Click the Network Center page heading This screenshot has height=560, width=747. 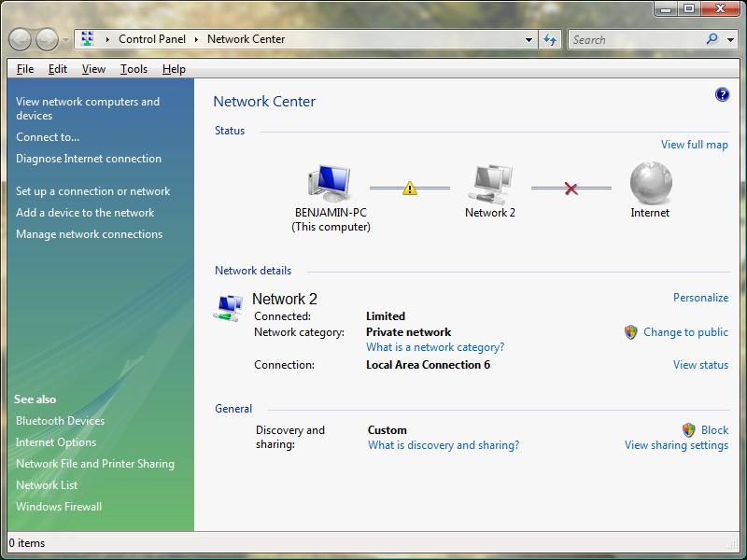[x=264, y=102]
